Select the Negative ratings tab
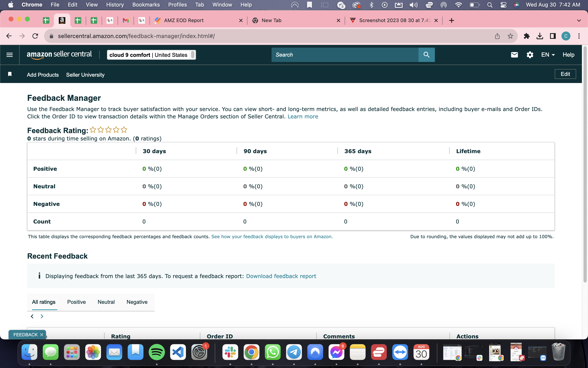Screen dimensions: 588x368 point(137,302)
